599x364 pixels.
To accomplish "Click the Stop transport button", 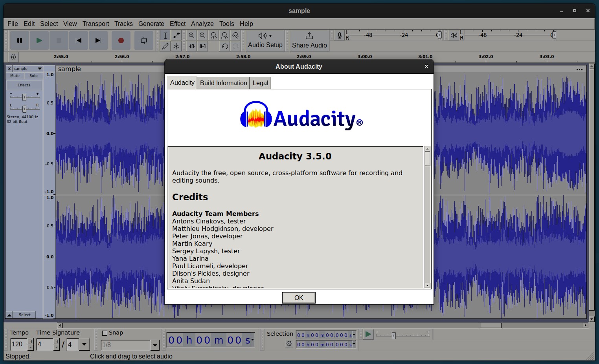I will coord(59,40).
